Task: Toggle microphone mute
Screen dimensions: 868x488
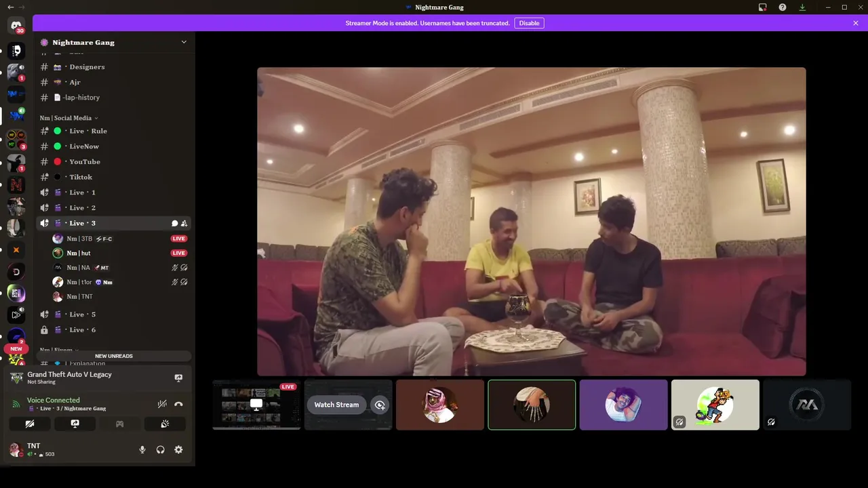Action: (142, 449)
